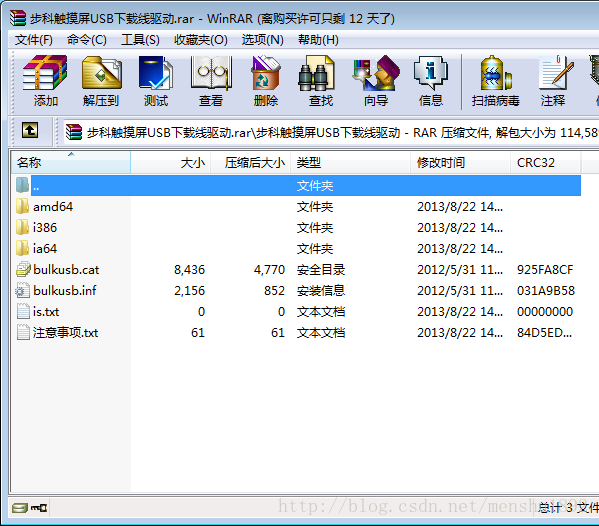Image resolution: width=599 pixels, height=526 pixels.
Task: Click 安全目录 type of bulkusb.cat
Action: [321, 270]
